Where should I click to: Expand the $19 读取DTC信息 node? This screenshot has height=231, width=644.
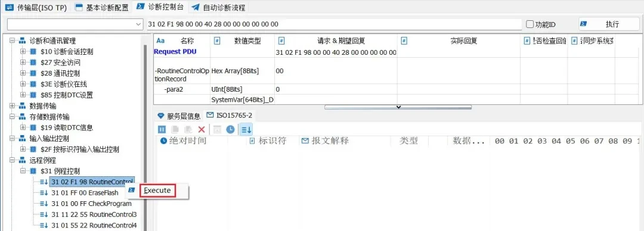[x=23, y=127]
